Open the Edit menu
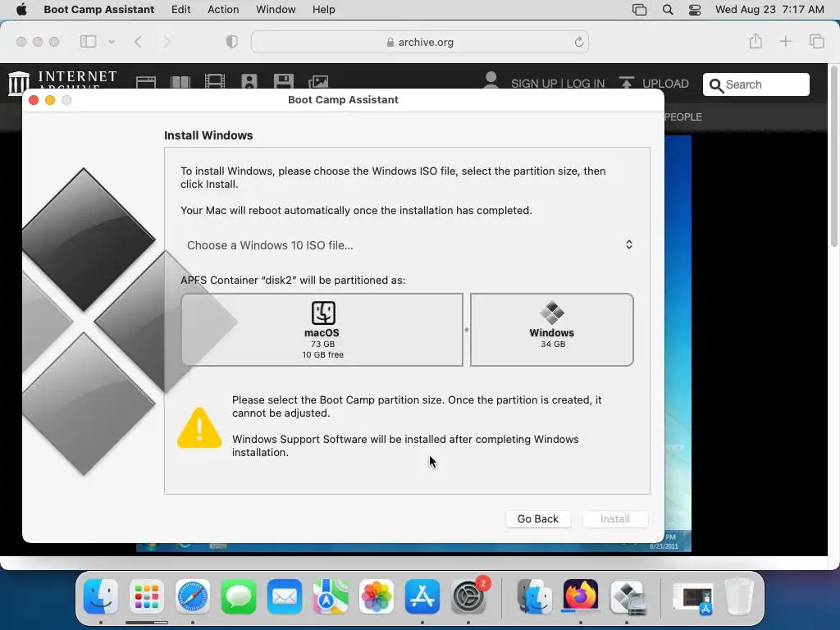Screen dimensions: 840x630 coord(180,10)
